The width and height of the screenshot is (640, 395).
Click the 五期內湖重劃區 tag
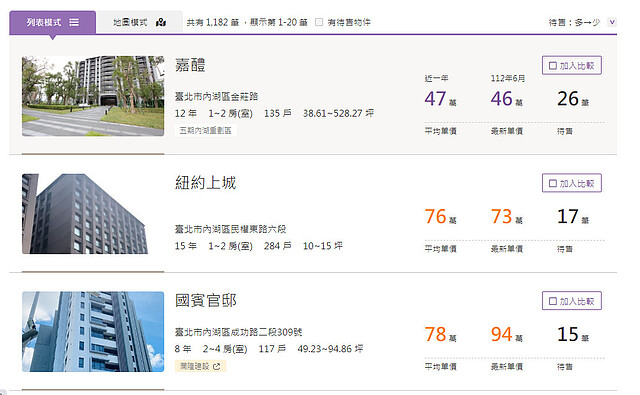(x=206, y=131)
